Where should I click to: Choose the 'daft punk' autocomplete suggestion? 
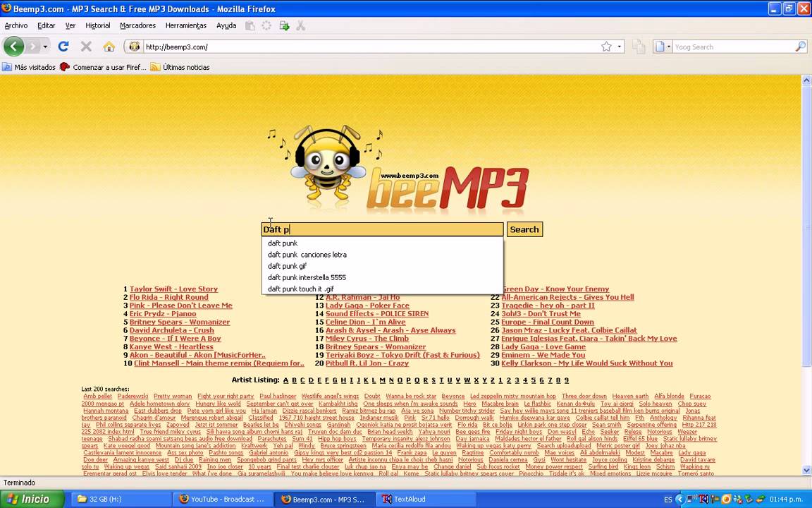tap(382, 243)
